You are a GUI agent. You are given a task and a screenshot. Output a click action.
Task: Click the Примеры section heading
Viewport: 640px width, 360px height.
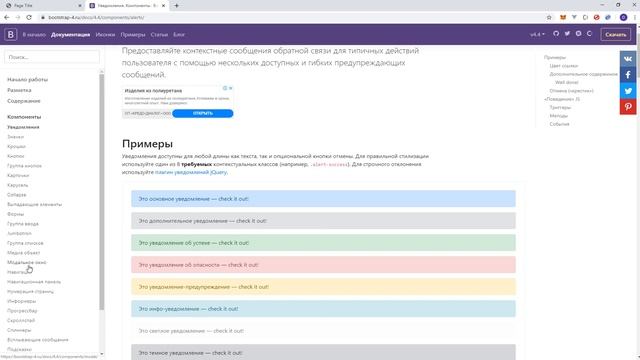point(147,144)
